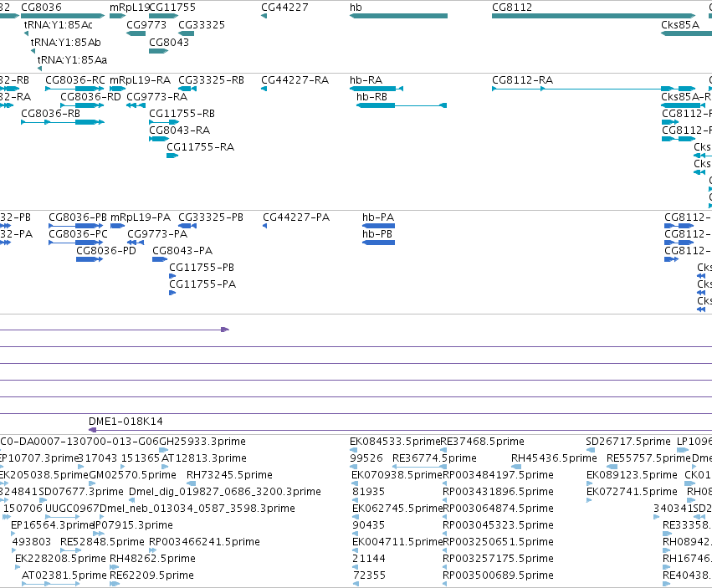This screenshot has width=712, height=588.
Task: Click the GM02570.5prime EST
Action: tap(92, 483)
